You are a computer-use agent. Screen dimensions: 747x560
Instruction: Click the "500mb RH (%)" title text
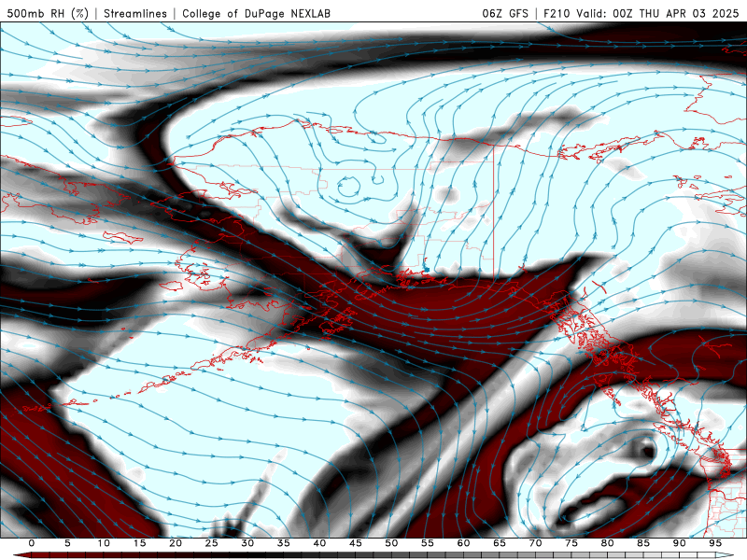point(48,13)
